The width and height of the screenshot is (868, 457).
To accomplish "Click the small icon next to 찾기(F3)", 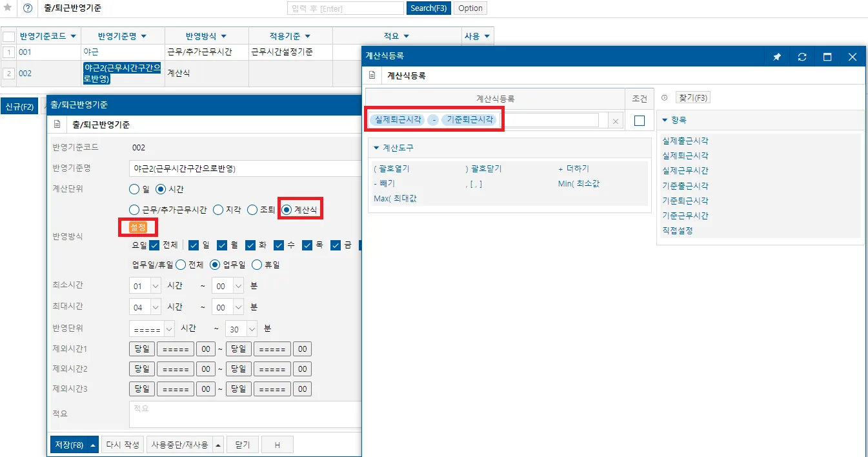I will [x=665, y=98].
